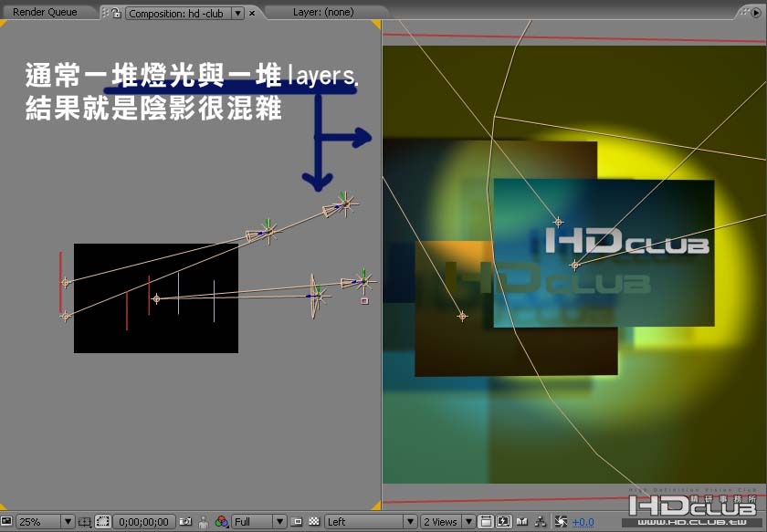Open the Composition: hd -club dropdown

tap(184, 13)
